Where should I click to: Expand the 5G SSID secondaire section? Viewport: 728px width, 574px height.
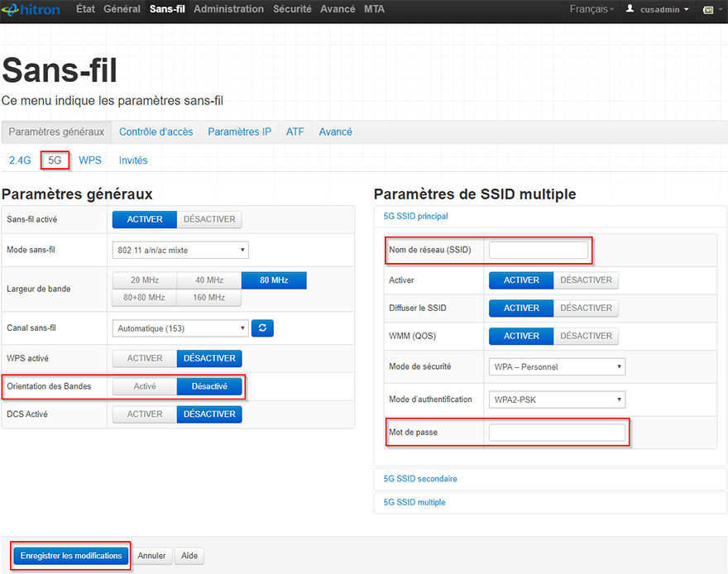(420, 479)
